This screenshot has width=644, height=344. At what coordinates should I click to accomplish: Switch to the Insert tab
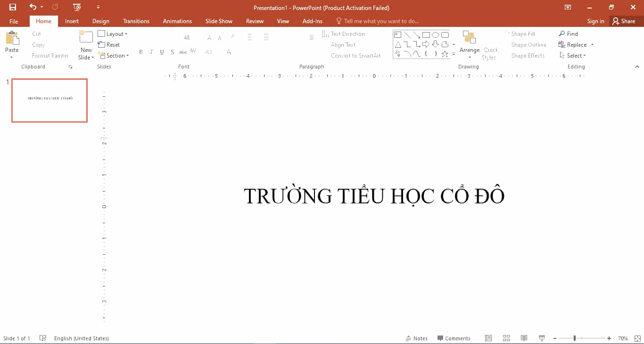click(x=72, y=21)
